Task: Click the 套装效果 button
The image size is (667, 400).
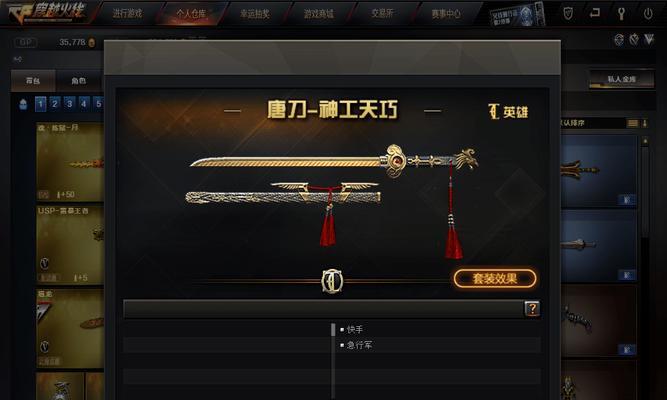Action: 495,279
